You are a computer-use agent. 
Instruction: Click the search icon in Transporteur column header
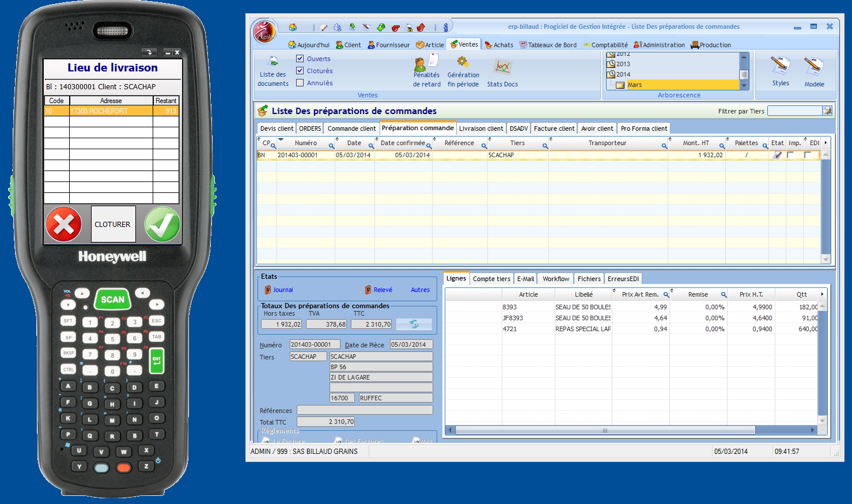(664, 146)
